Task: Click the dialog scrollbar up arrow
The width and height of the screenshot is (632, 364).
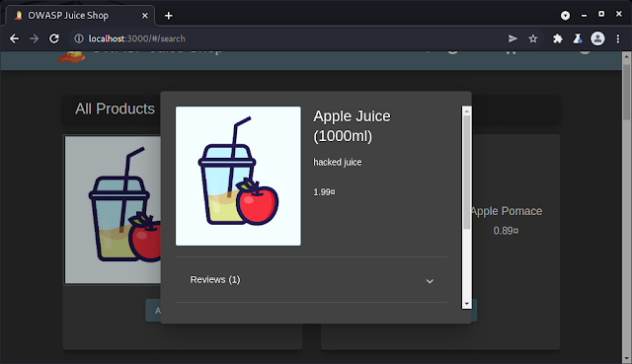Action: tap(467, 111)
